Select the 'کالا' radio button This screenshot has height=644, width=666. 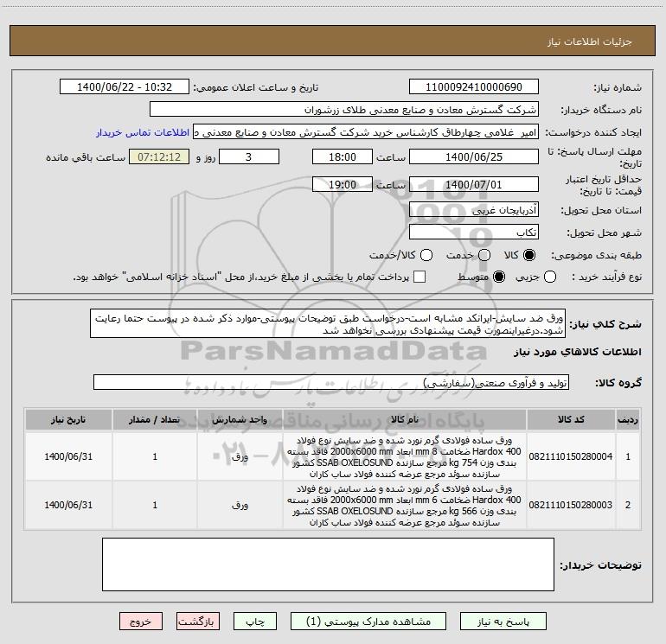click(x=529, y=255)
